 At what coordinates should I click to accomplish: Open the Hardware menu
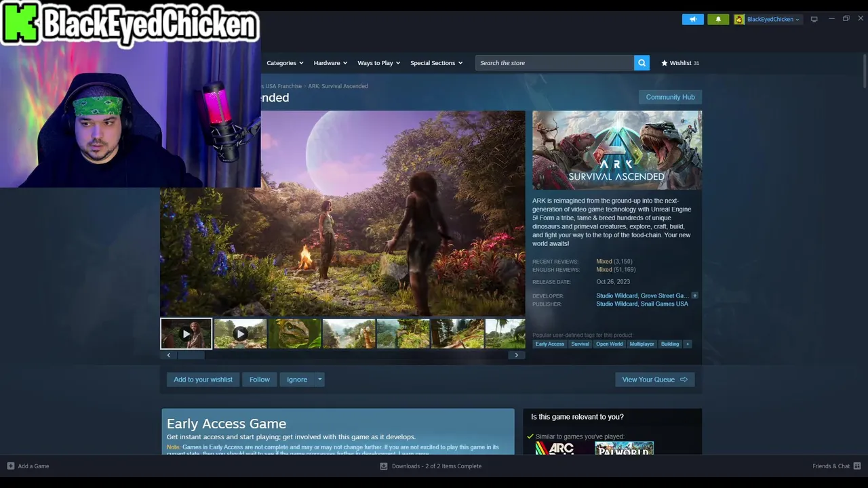point(330,63)
